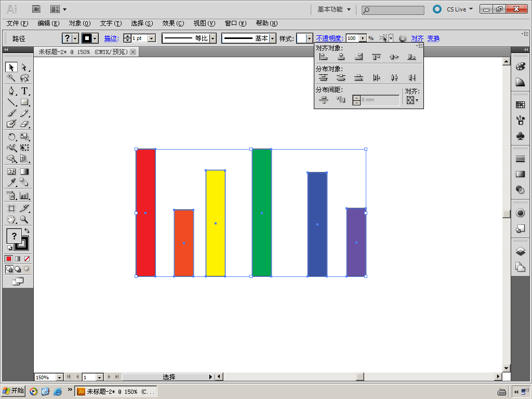Open 效果 (Effect) menu
The width and height of the screenshot is (532, 399).
click(173, 23)
